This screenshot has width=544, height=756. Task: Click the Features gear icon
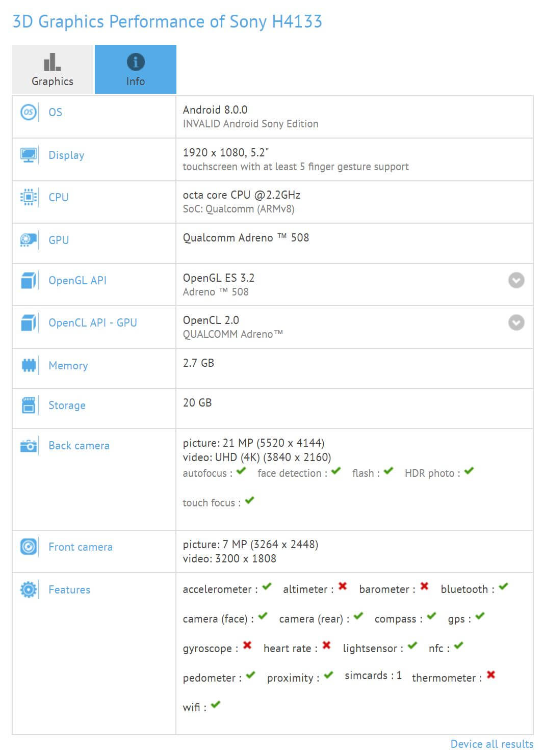click(x=29, y=589)
